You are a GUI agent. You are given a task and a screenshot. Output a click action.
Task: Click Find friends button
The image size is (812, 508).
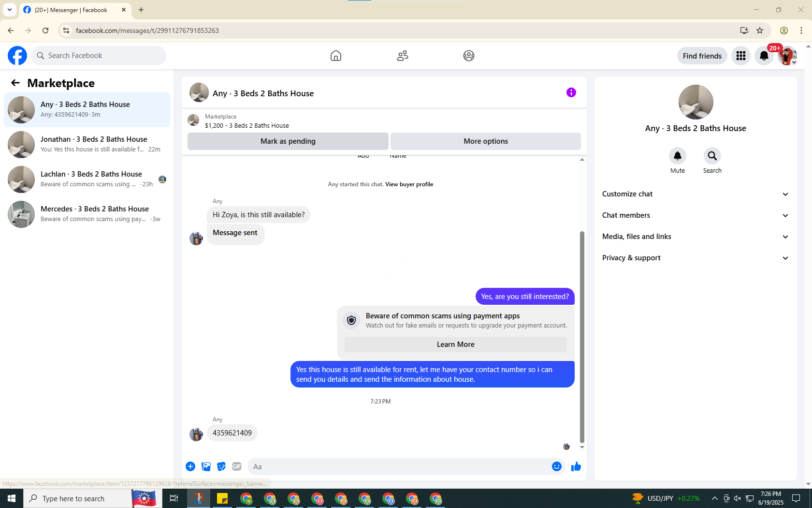click(702, 56)
